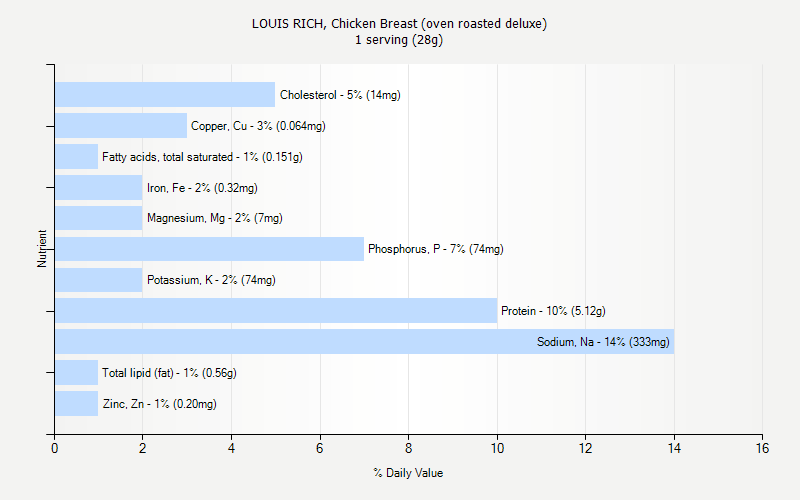Click the 'Phosphorus, P - 7% (74mg)' label

[435, 249]
